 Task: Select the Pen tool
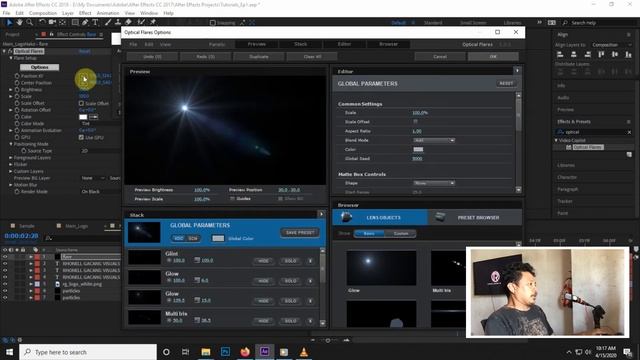[x=85, y=22]
